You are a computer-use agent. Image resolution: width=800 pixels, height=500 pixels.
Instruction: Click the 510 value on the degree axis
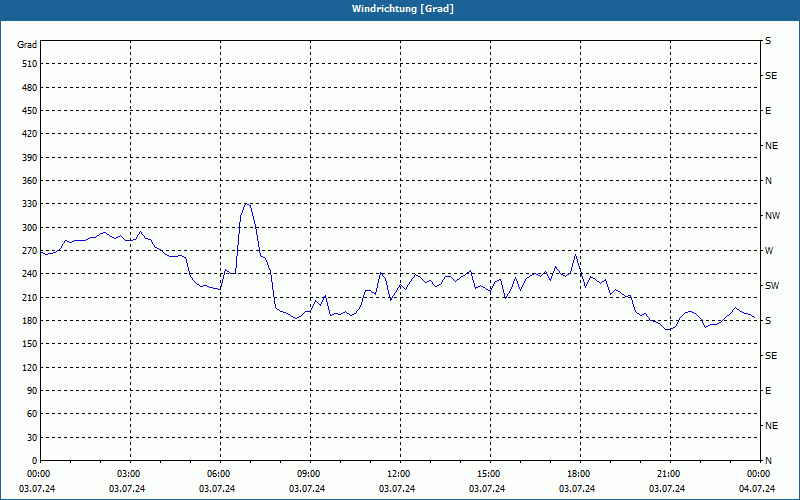tap(30, 64)
